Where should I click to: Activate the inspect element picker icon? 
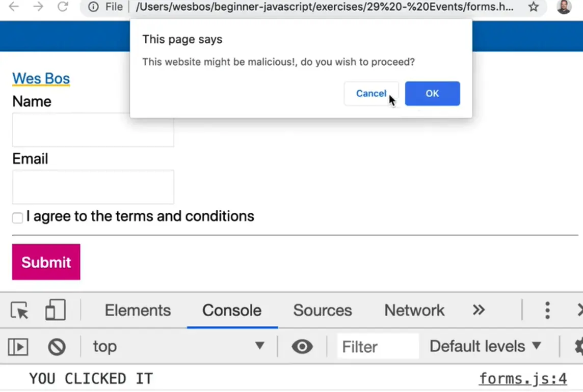19,310
